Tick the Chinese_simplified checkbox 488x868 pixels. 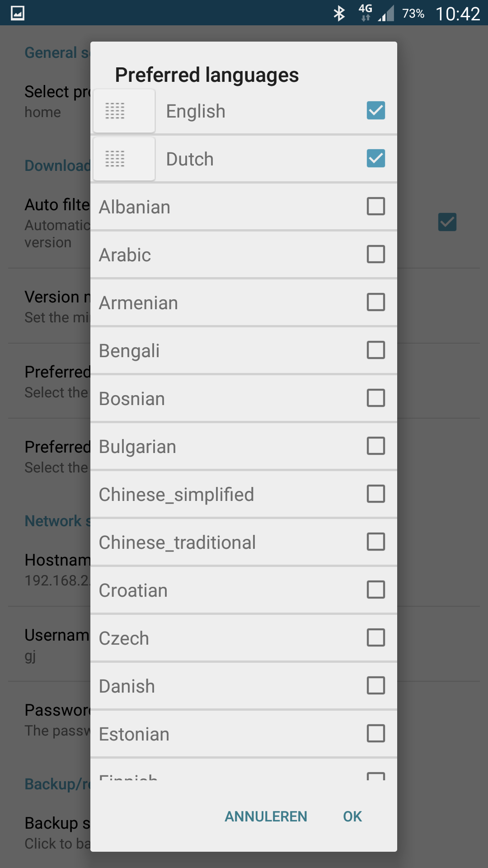375,494
